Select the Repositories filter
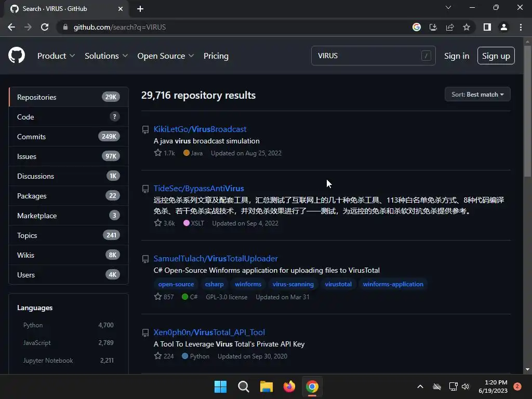 69,97
